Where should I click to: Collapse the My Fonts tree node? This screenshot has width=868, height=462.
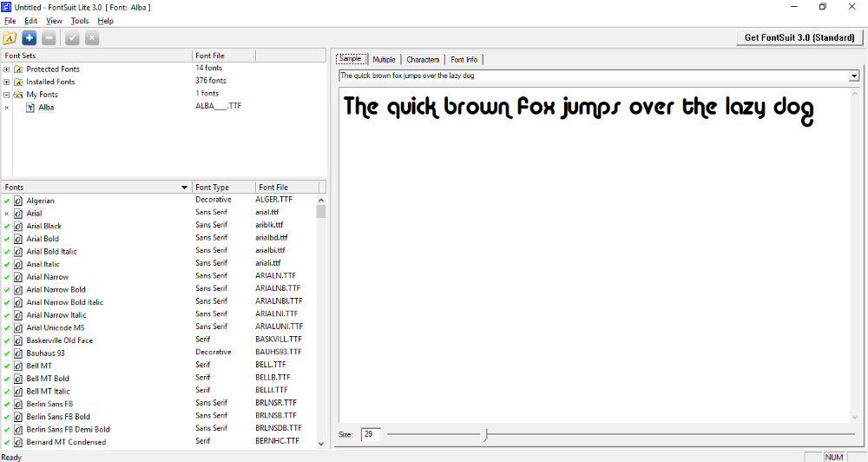(7, 95)
